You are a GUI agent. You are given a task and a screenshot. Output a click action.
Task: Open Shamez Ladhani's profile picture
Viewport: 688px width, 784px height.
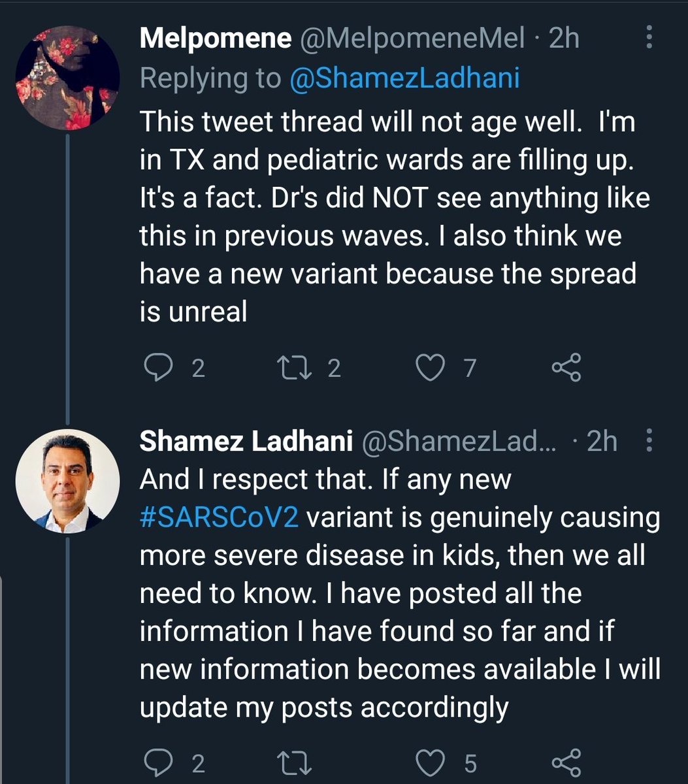76,472
